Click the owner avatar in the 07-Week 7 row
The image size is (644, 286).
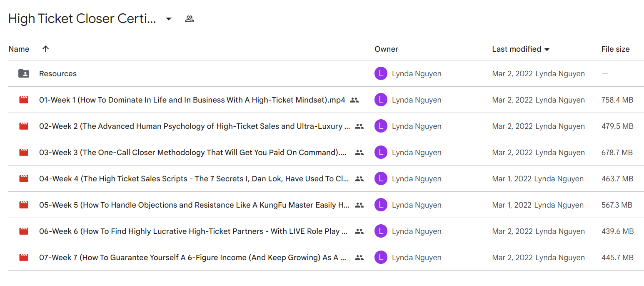[x=381, y=258]
